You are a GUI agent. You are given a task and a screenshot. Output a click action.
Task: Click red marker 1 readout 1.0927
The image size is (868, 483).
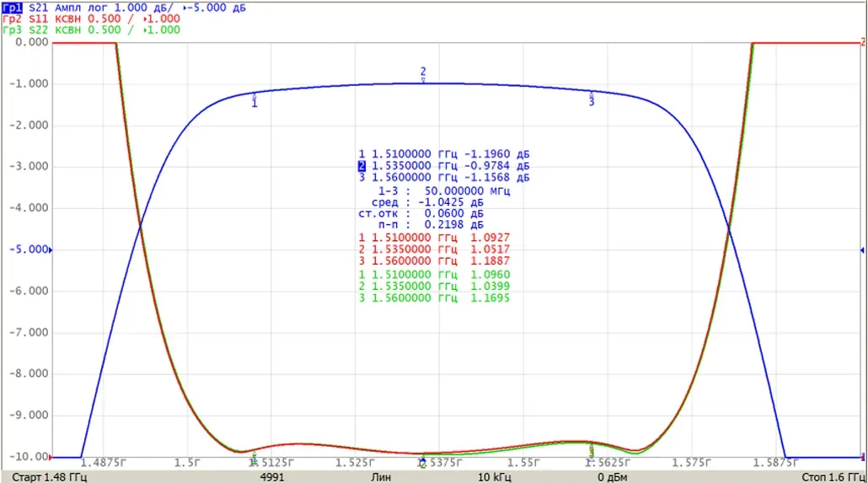[x=435, y=237]
